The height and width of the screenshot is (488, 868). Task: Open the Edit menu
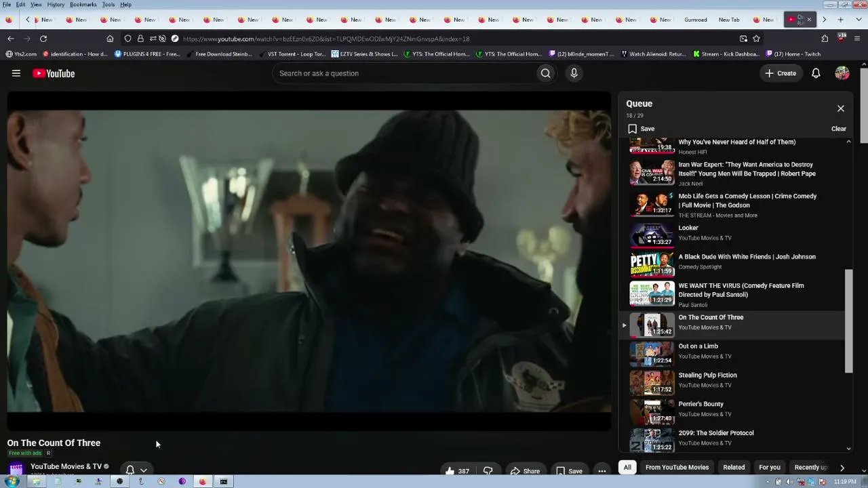coord(21,5)
